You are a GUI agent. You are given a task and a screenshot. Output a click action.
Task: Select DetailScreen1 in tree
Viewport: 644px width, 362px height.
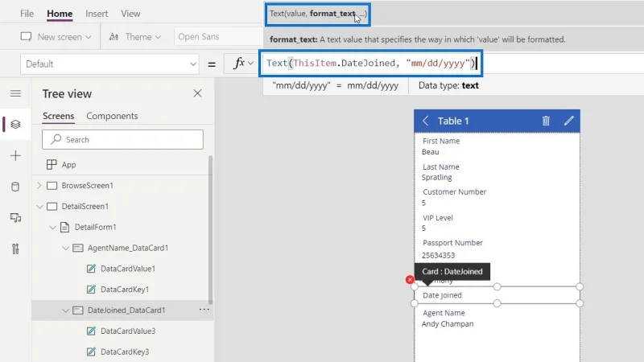[x=85, y=207]
